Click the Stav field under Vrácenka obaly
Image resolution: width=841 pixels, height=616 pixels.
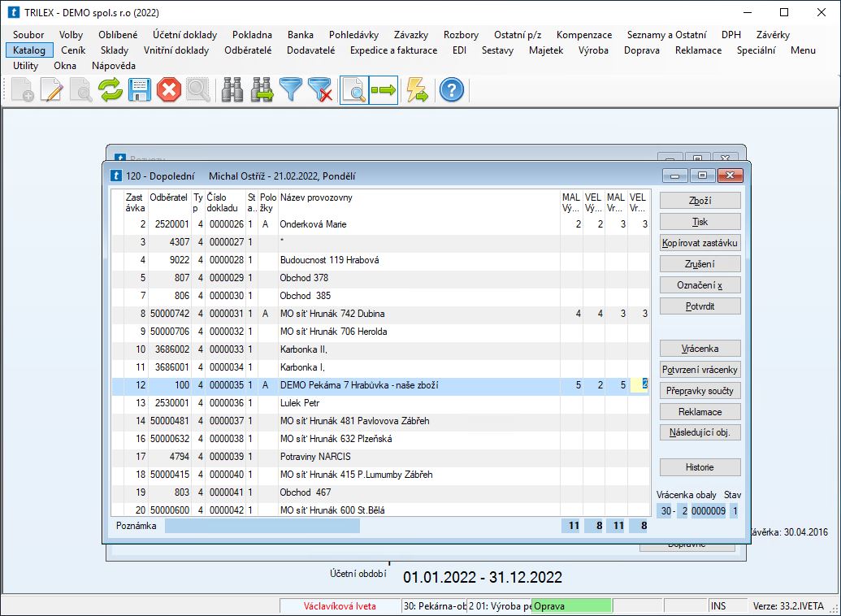tap(734, 511)
